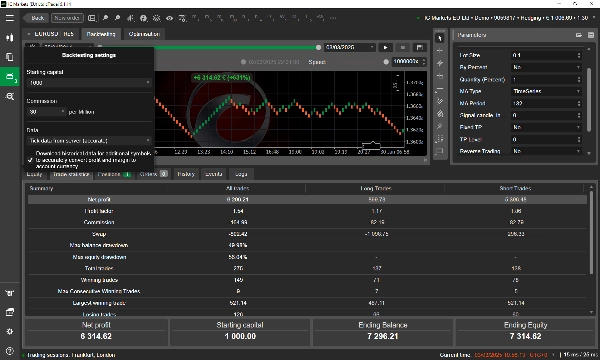This screenshot has width=600, height=360.
Task: Click the eye viewing options icon
Action: click(169, 18)
